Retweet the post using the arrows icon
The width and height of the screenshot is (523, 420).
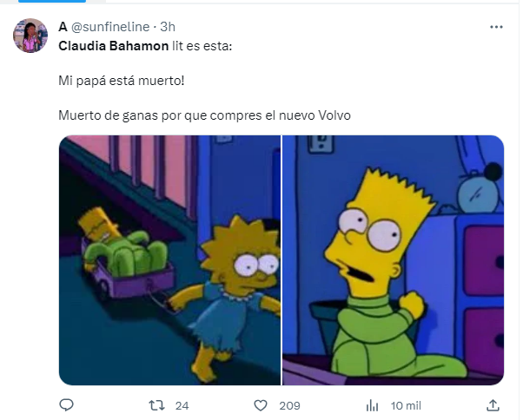point(156,405)
